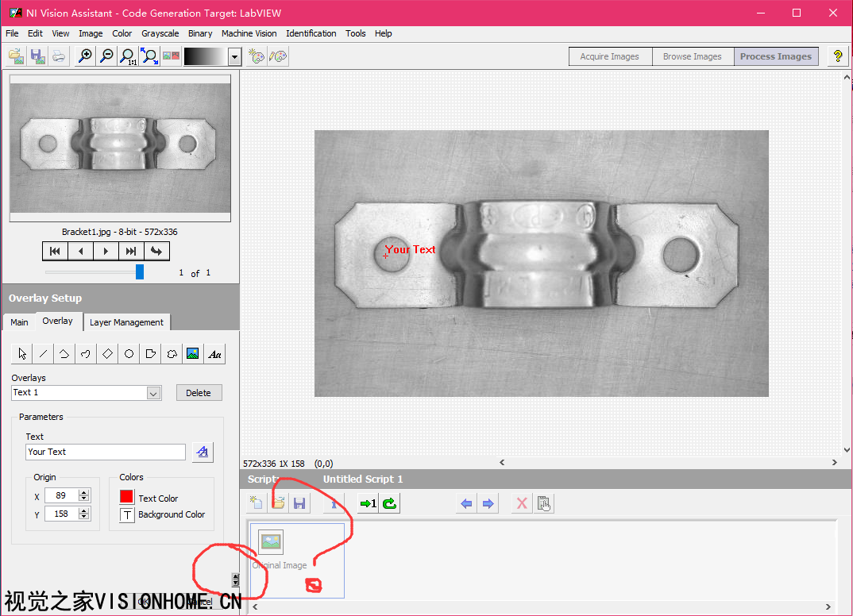Click the clipboard-and-hand icon in the script toolbar

tap(543, 503)
